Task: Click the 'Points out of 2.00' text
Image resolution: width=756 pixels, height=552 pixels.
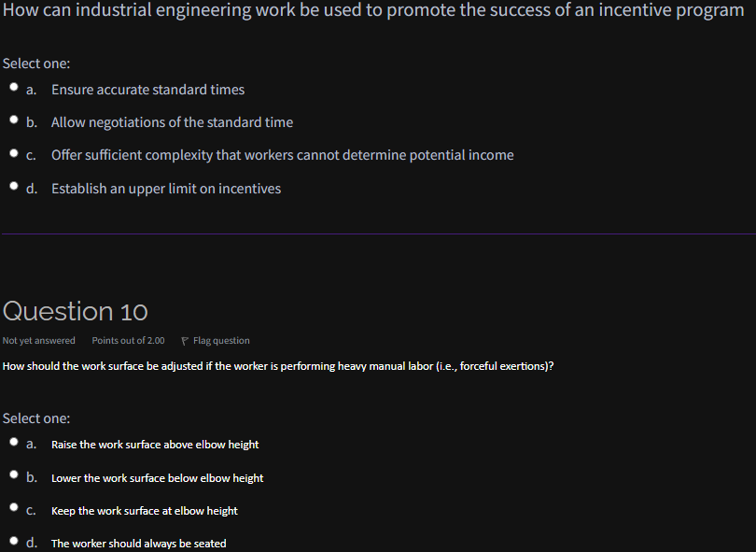Action: 128,340
